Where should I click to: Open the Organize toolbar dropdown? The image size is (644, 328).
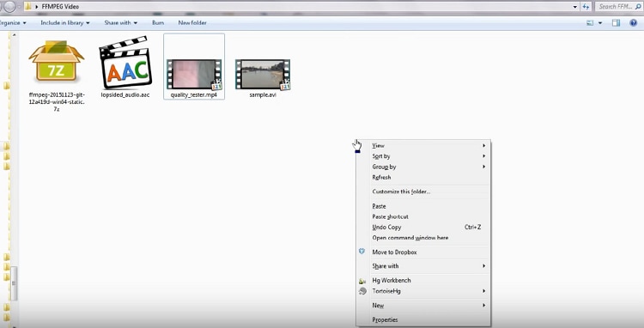(13, 22)
